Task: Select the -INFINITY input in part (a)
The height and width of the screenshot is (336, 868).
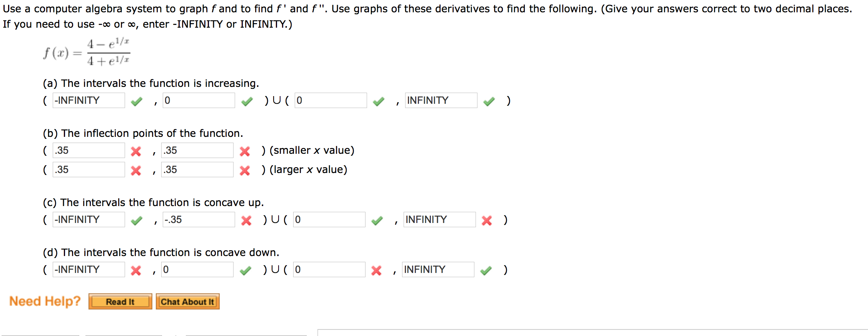Action: coord(88,100)
